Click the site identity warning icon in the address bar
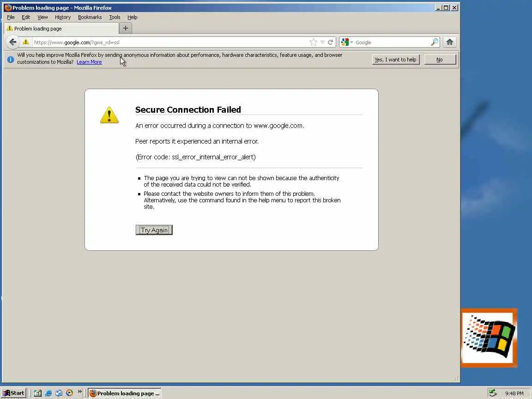Viewport: 532px width, 399px height. click(x=26, y=42)
